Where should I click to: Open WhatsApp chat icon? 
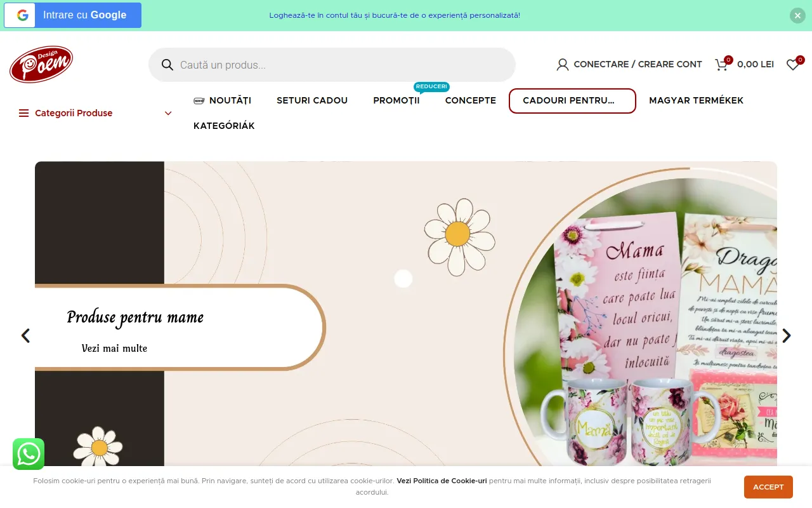[29, 454]
